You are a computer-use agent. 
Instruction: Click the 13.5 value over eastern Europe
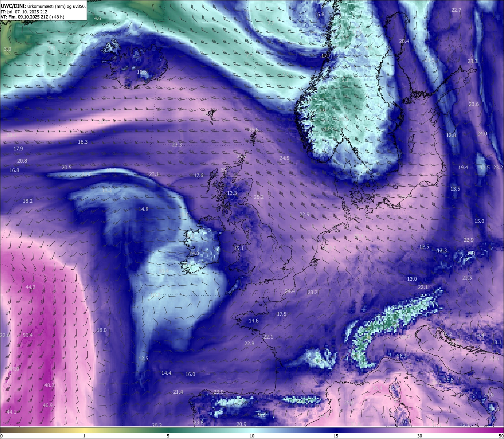pyautogui.click(x=455, y=189)
